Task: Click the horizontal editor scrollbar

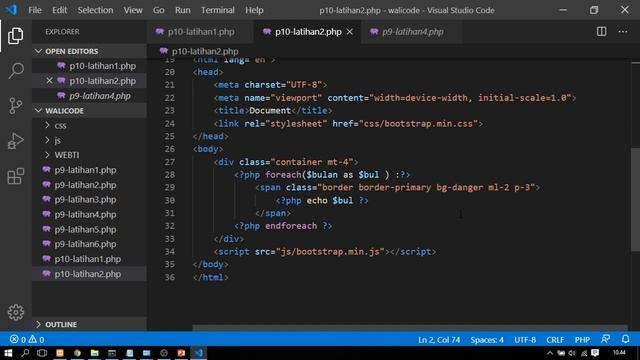Action: point(410,327)
